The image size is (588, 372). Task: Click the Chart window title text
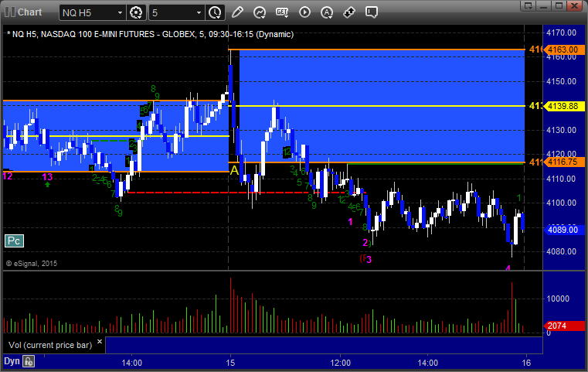tap(29, 12)
